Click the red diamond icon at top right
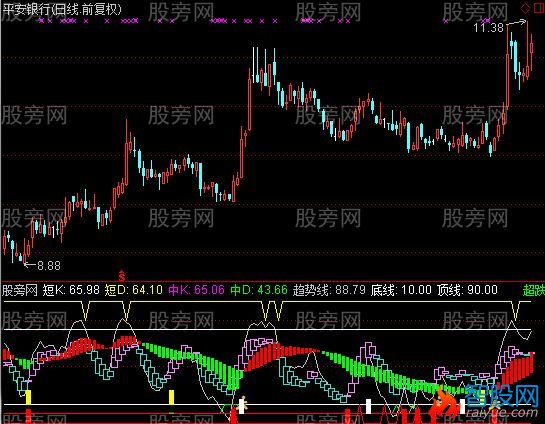The image size is (545, 424). click(526, 8)
